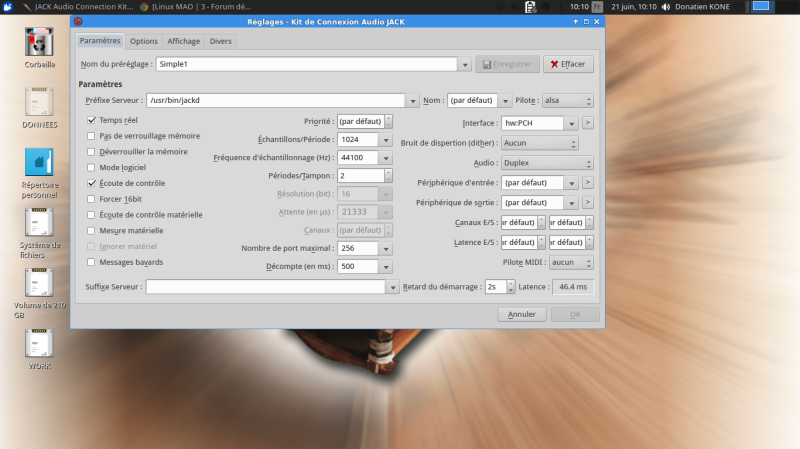This screenshot has width=800, height=449.
Task: Expand the Nom du préréglage dropdown
Action: pyautogui.click(x=465, y=64)
